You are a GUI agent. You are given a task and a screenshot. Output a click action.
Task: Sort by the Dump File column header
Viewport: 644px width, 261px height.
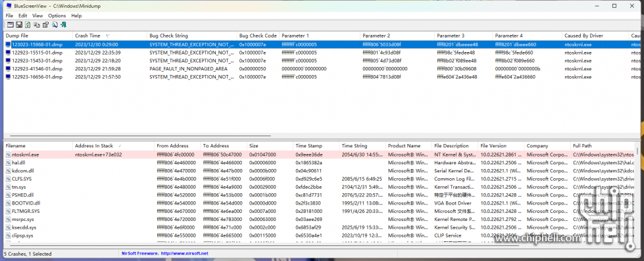point(38,36)
